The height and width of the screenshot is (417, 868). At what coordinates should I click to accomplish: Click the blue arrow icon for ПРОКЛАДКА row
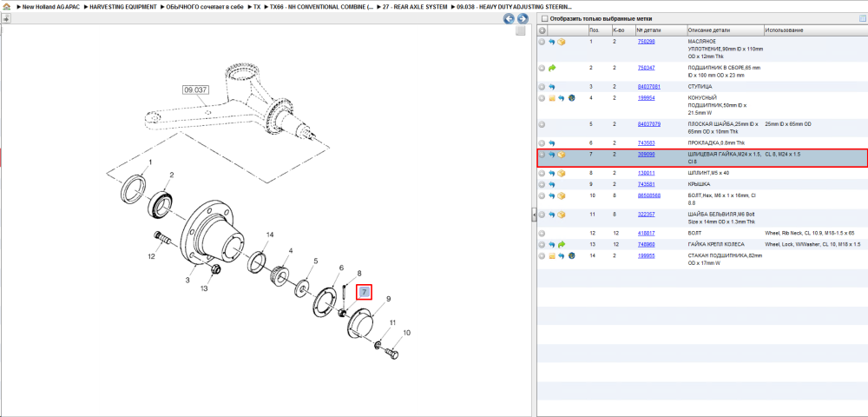point(552,143)
